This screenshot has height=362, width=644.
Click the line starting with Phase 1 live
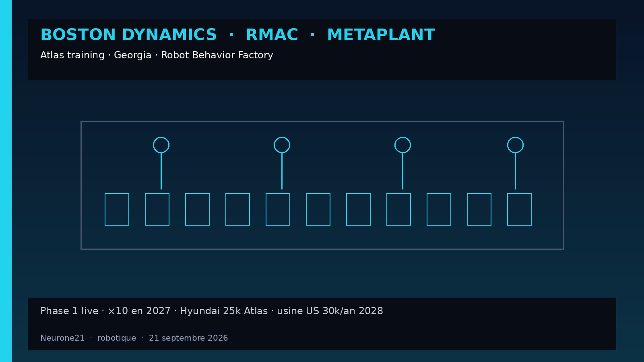pos(212,311)
